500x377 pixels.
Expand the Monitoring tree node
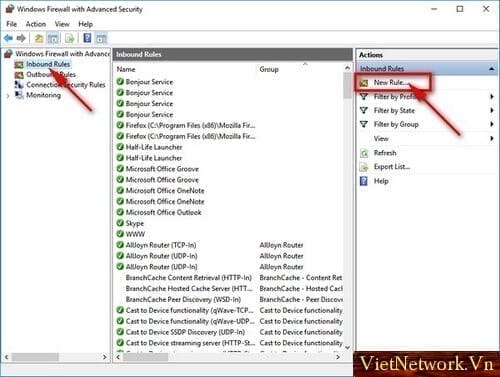8,96
